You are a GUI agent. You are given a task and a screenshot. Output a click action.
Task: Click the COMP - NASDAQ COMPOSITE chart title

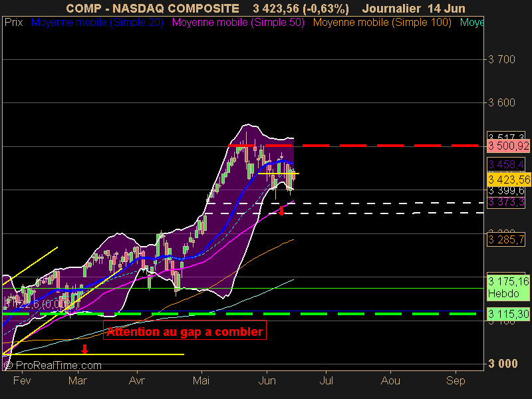[x=153, y=8]
